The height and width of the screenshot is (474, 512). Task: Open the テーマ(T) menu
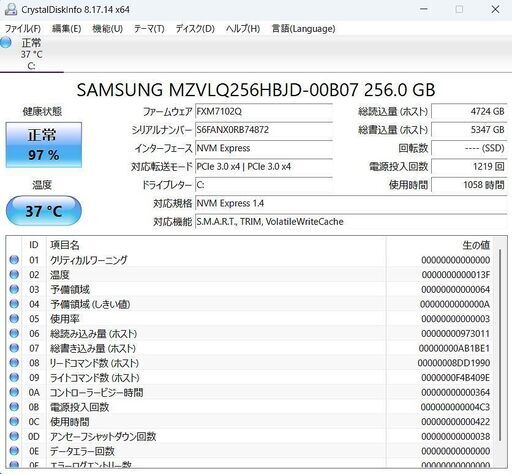tap(149, 29)
